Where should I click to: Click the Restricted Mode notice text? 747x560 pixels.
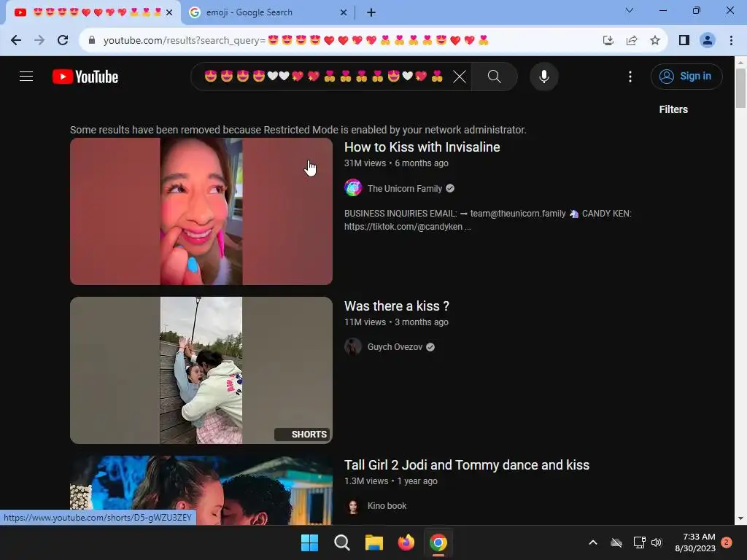pos(298,130)
